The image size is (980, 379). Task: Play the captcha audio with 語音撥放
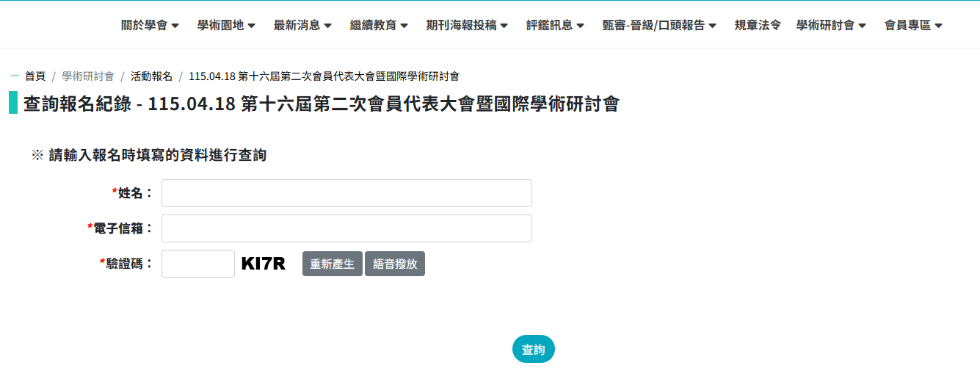395,264
